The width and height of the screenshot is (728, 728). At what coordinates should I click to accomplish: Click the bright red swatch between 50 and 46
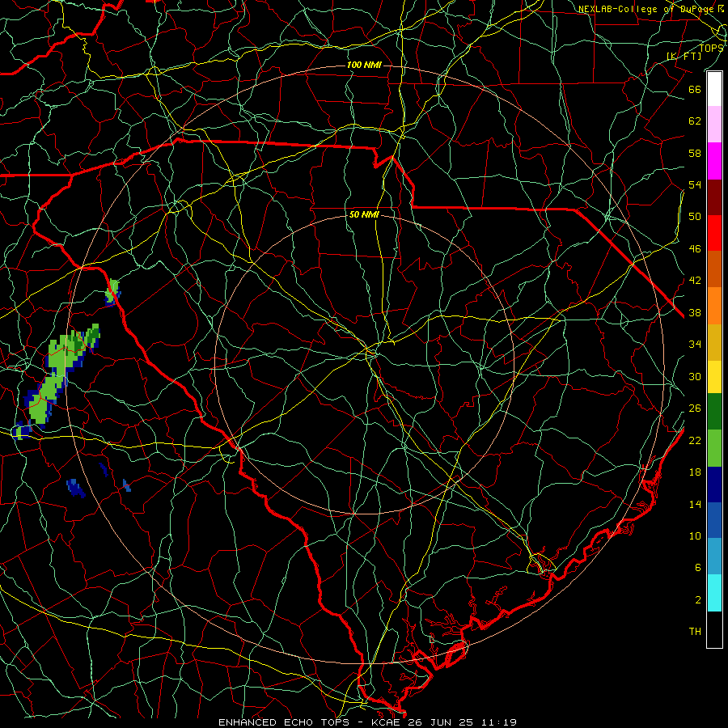point(714,233)
